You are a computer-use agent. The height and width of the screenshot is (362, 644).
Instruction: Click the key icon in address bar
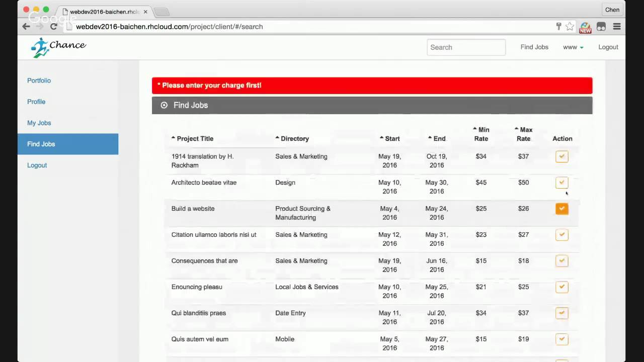pos(558,27)
